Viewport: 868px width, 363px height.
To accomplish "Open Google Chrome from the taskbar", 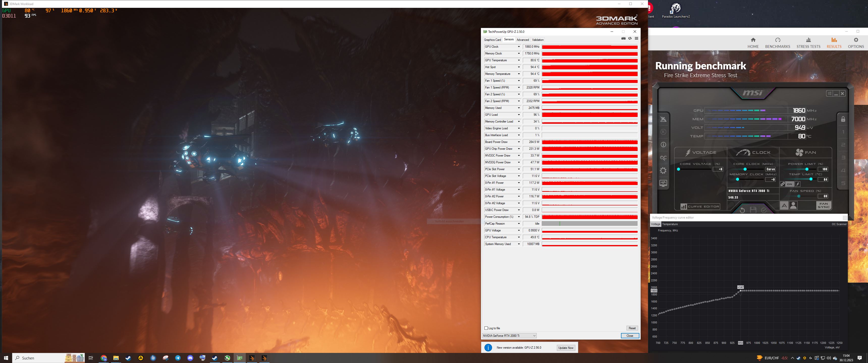I will coord(103,358).
